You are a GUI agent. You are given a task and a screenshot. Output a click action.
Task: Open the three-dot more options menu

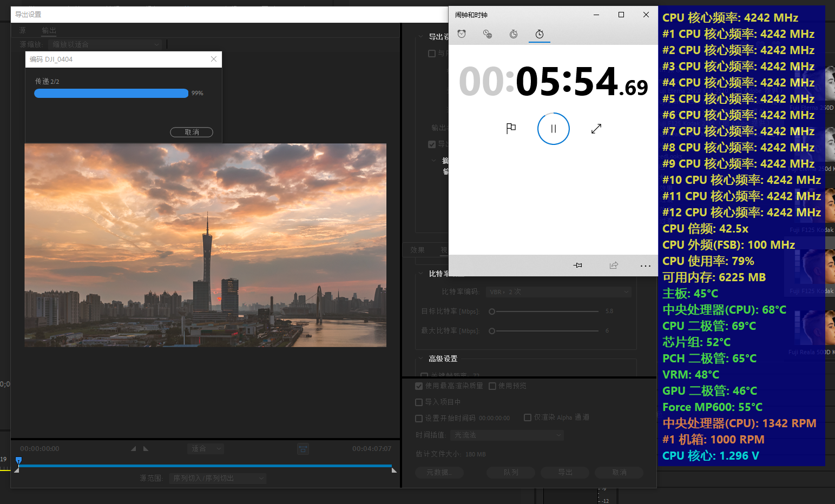coord(645,266)
